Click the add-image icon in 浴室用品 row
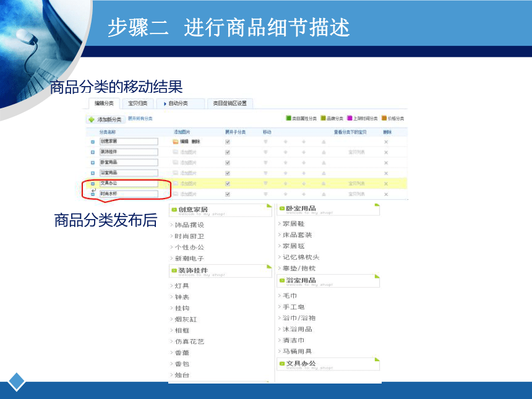Viewport: 532px width, 399px height. (x=176, y=173)
